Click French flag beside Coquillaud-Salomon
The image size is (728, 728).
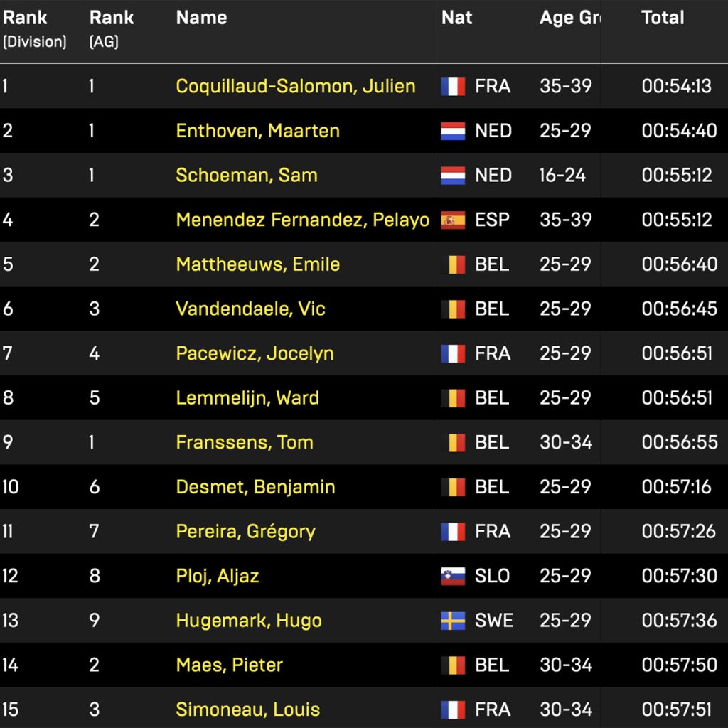[x=453, y=87]
